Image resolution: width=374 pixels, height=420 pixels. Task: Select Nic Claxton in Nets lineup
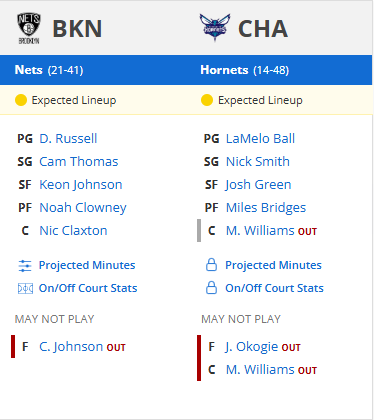73,231
